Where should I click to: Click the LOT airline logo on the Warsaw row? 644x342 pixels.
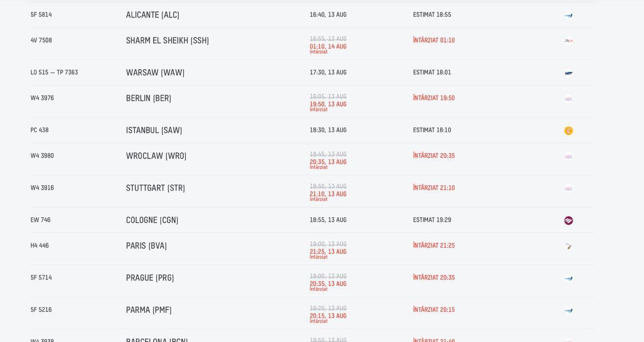coord(569,73)
